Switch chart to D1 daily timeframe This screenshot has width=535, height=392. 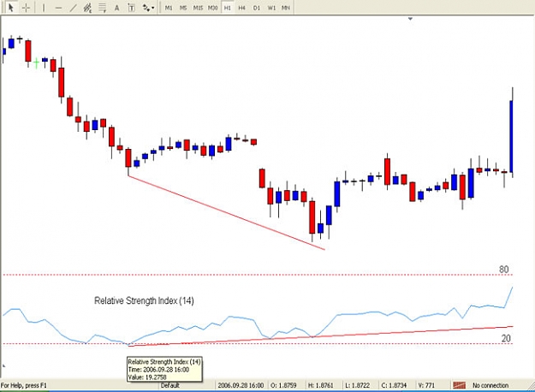pos(257,8)
